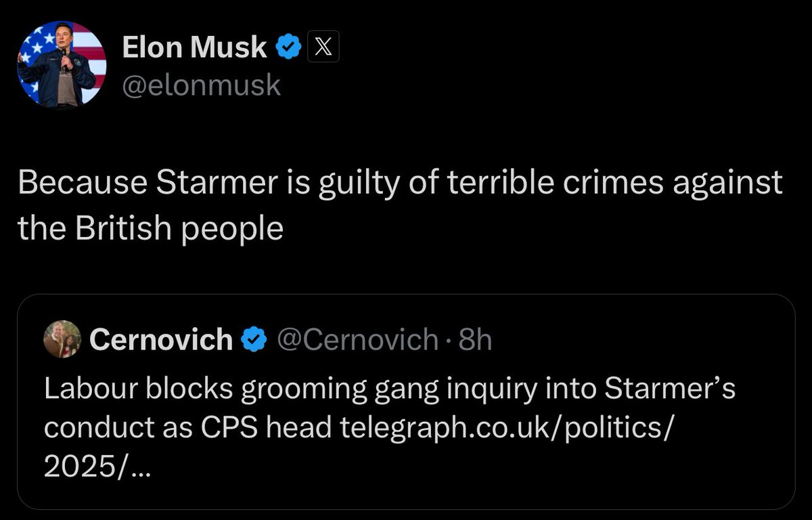Click the verified checkmark next to Cernovich
Screen dimensions: 812x520
click(x=253, y=339)
